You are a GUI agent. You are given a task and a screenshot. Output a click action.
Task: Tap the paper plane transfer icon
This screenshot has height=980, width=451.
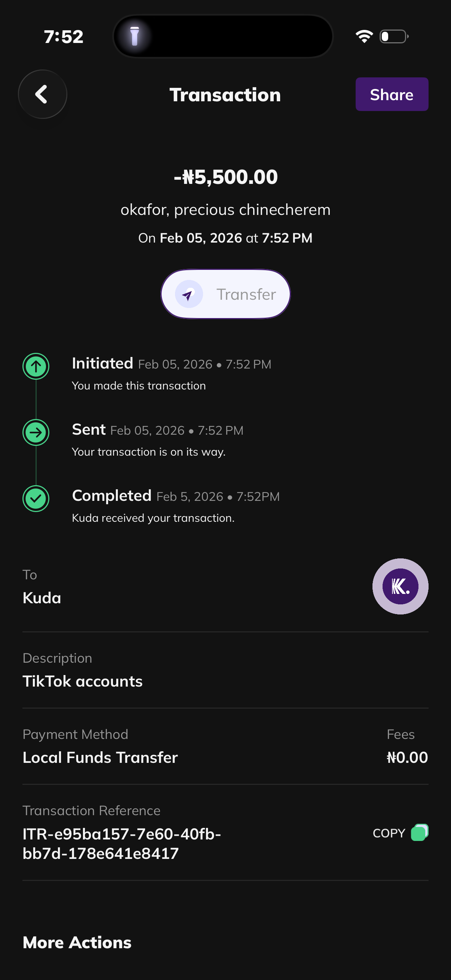(x=189, y=294)
